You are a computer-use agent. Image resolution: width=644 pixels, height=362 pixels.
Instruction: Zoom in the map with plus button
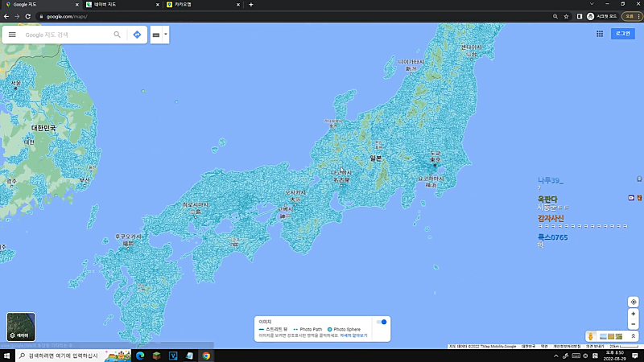click(x=634, y=315)
